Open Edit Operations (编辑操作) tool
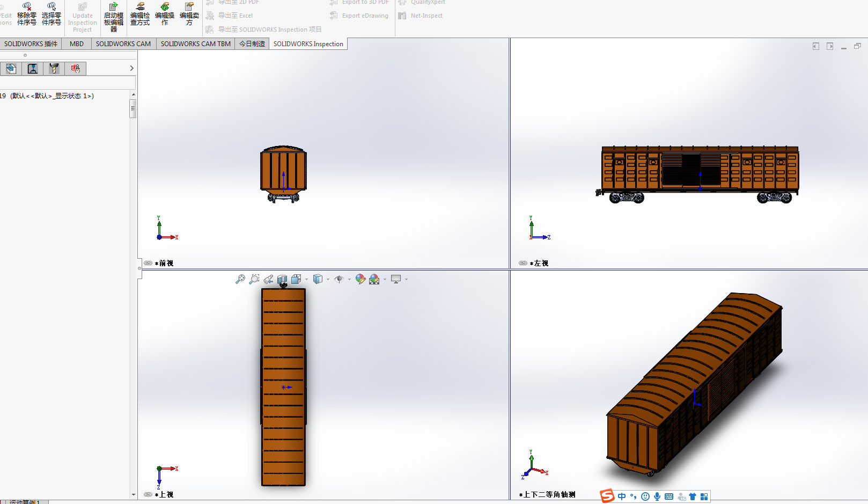This screenshot has height=504, width=868. coord(165,14)
